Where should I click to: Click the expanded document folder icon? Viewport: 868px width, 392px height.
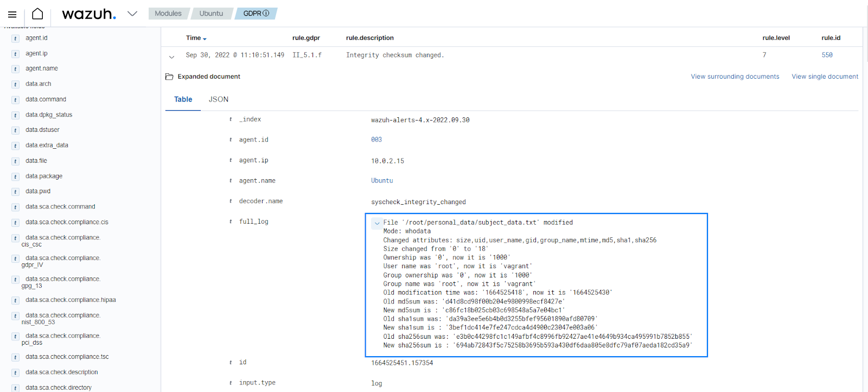tap(169, 77)
